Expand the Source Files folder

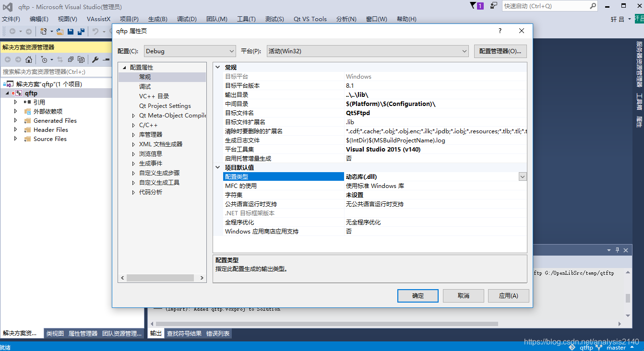[15, 139]
